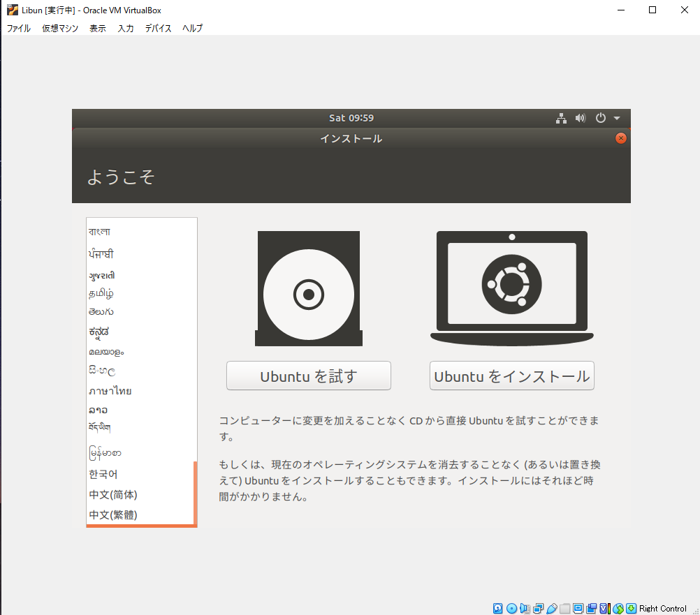Open the Ubuntu volume speaker icon

click(x=581, y=118)
